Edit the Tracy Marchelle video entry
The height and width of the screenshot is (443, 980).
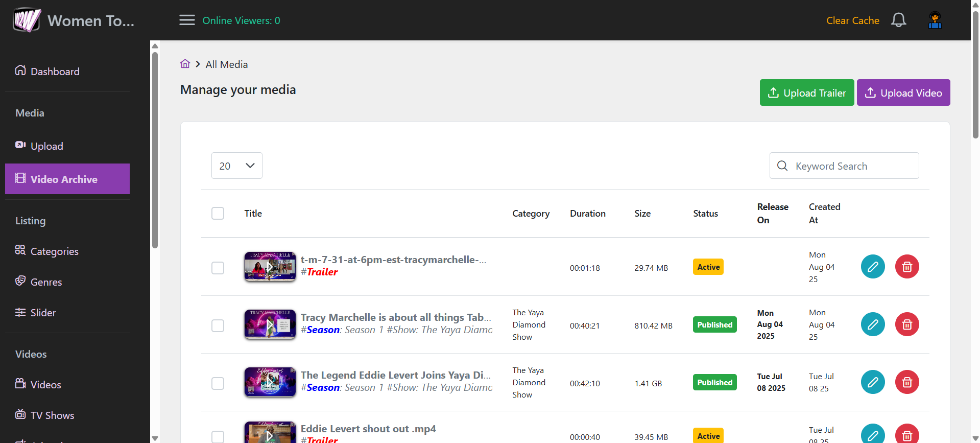tap(873, 324)
